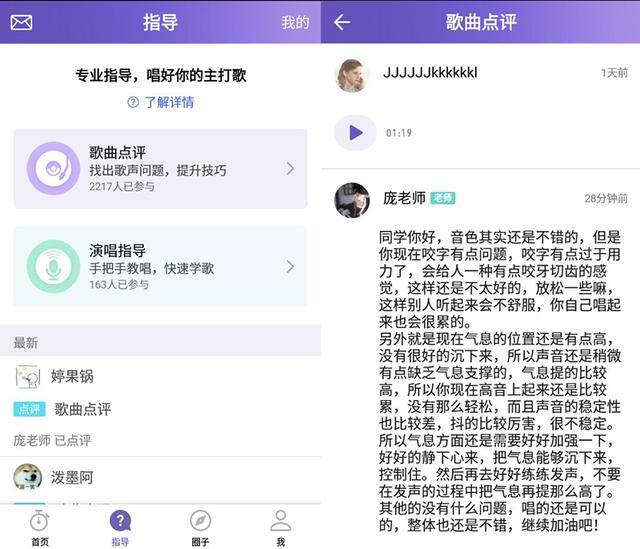Open 了解详情 details link

(169, 102)
